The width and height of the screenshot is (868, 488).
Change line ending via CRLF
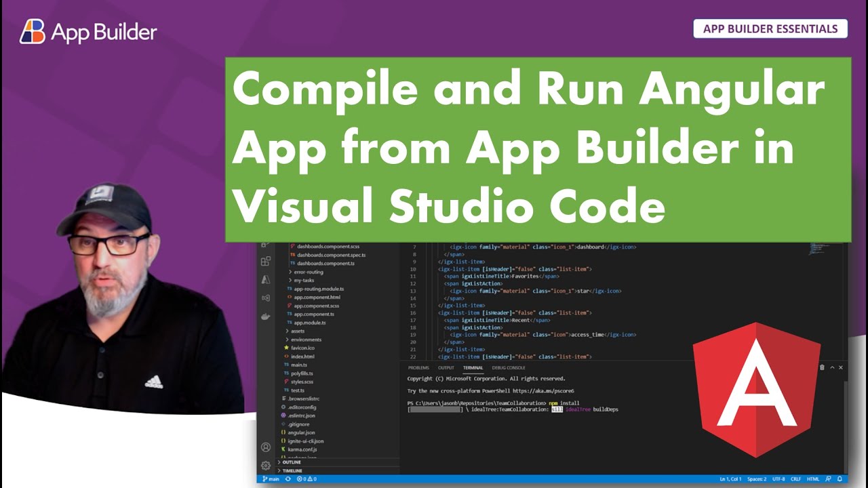coord(796,479)
